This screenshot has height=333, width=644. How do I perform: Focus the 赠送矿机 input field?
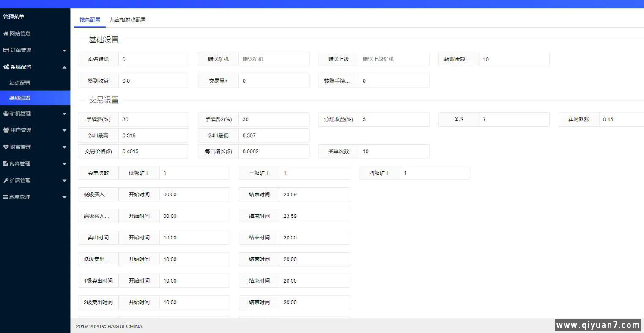pos(274,59)
